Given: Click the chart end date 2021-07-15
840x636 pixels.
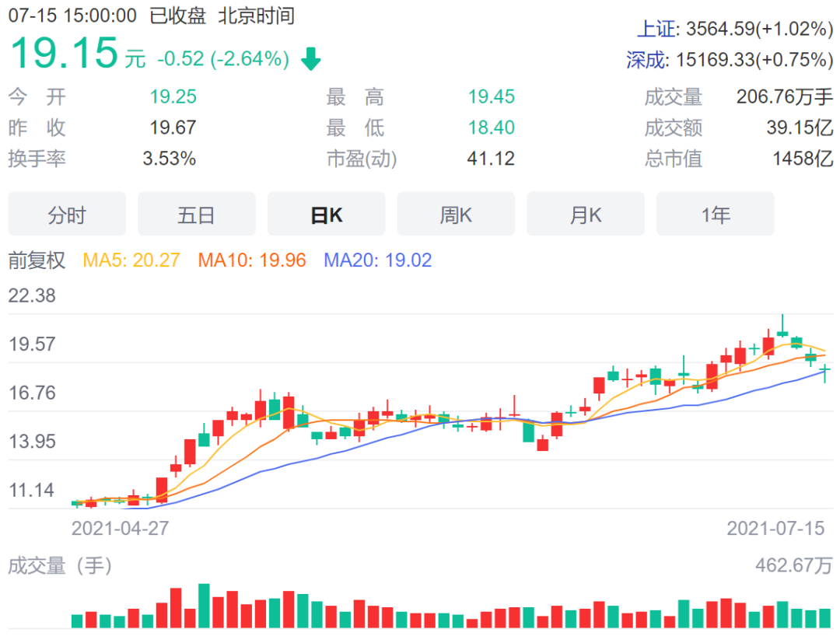Looking at the screenshot, I should [x=775, y=529].
